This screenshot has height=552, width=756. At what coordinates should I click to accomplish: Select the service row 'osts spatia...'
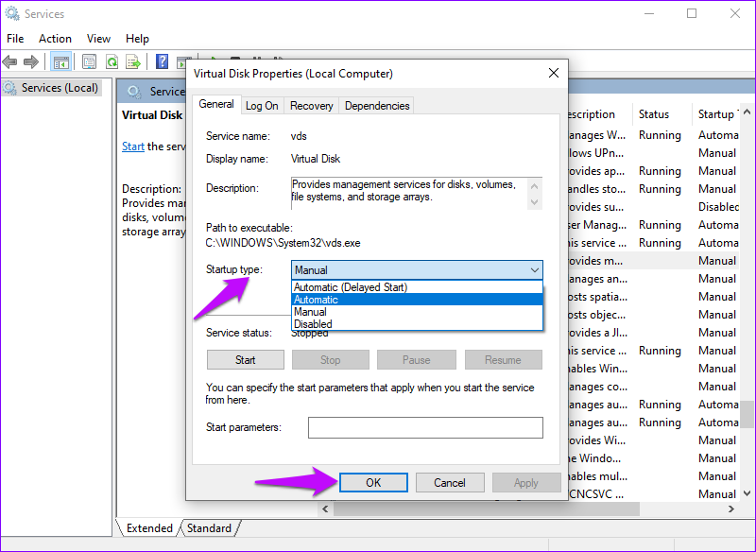653,297
